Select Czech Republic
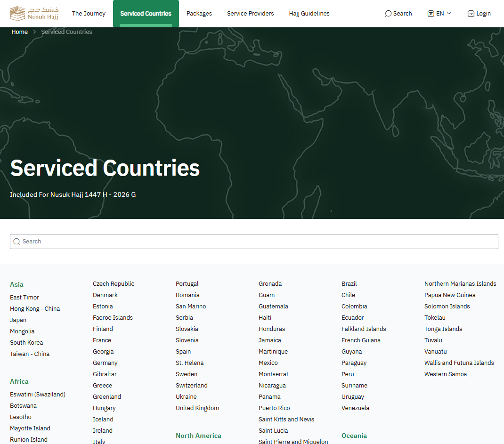The height and width of the screenshot is (444, 504). click(x=114, y=284)
